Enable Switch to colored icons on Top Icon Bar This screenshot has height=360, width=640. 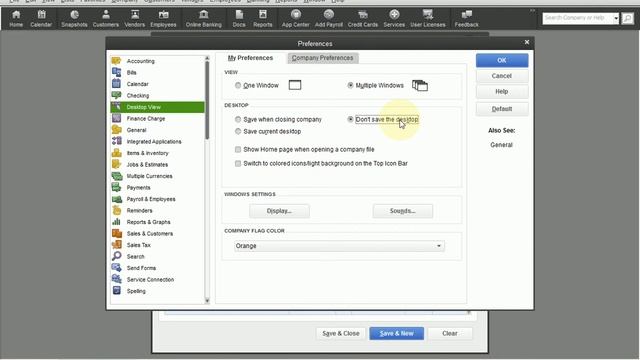click(238, 163)
